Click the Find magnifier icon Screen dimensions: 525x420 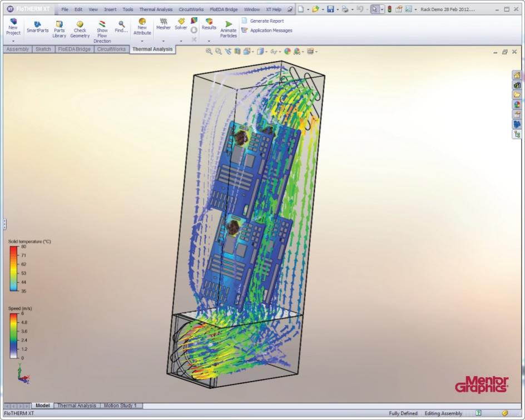(122, 24)
